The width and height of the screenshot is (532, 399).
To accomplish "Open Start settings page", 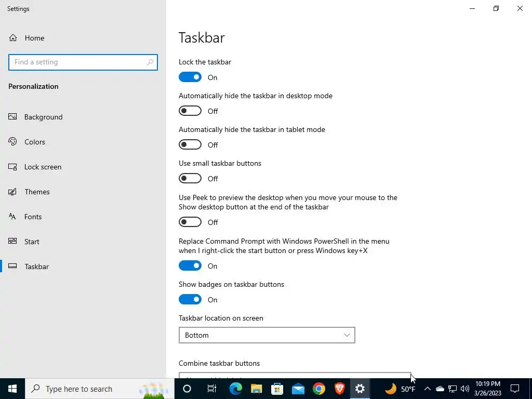I will click(32, 242).
